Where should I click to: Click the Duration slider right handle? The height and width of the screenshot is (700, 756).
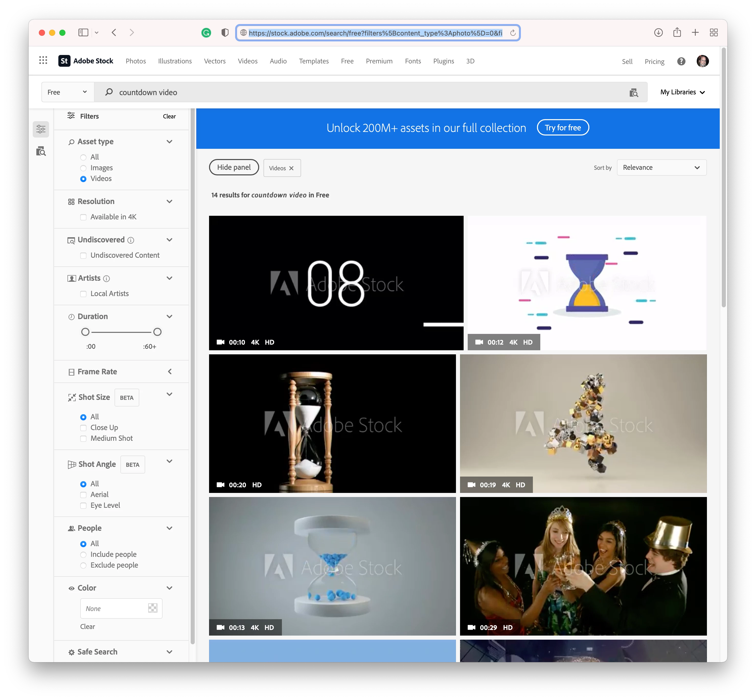pyautogui.click(x=157, y=332)
